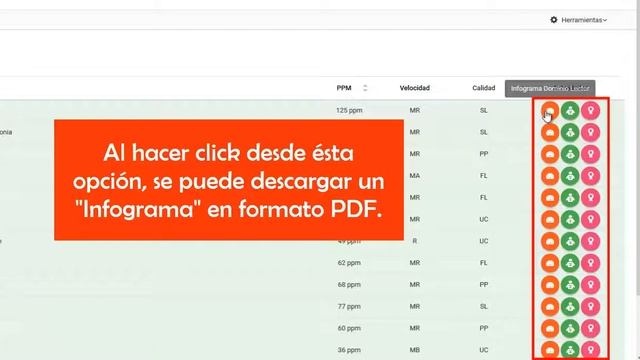This screenshot has height=360, width=640.
Task: Open orange Infograma icon in 62 ppm row
Action: (550, 263)
